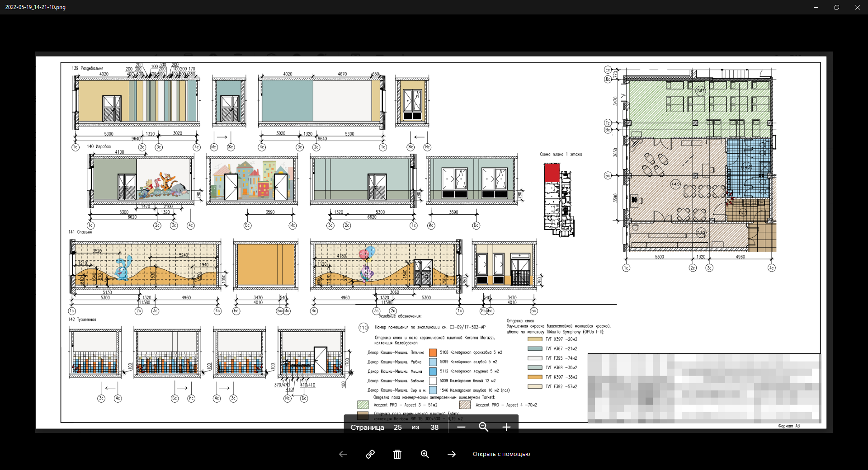Viewport: 868px width, 470px height.
Task: Click the white swatch for 5009 Калейдоскоп белый
Action: pos(433,381)
